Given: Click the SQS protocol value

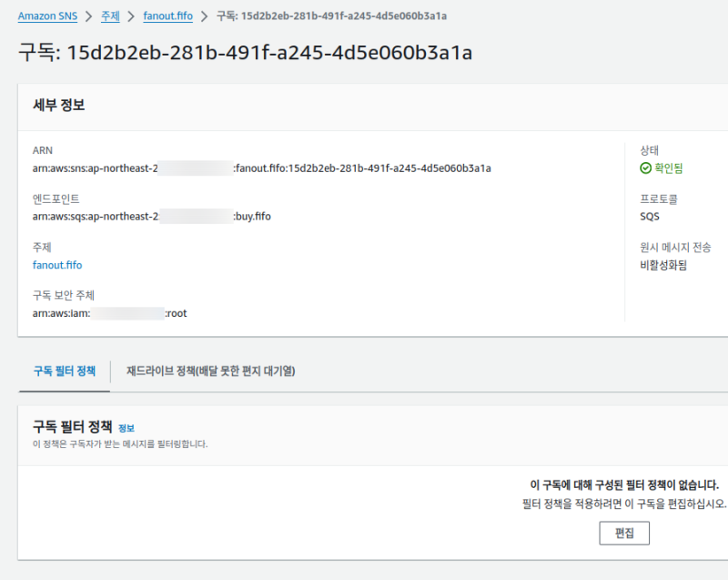Looking at the screenshot, I should click(650, 217).
